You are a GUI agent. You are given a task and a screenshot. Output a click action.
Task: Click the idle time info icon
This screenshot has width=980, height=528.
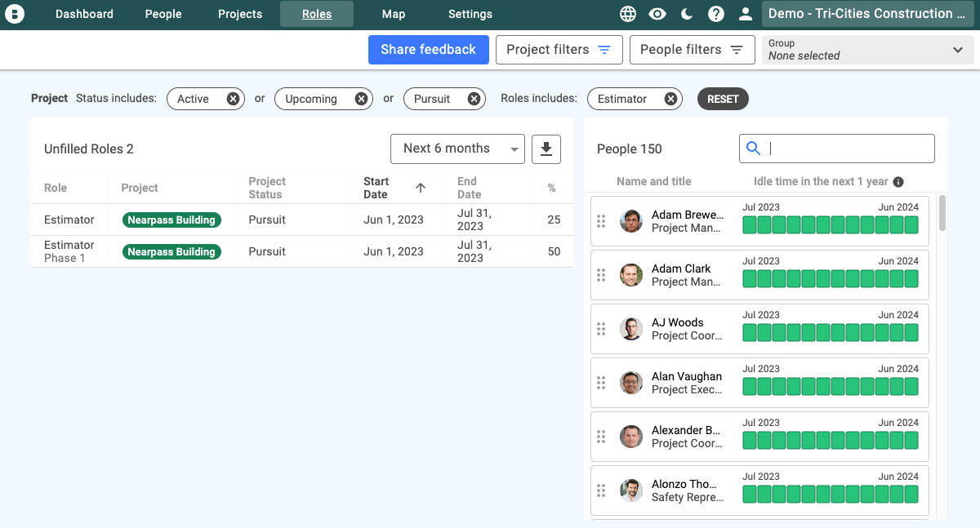pos(898,182)
